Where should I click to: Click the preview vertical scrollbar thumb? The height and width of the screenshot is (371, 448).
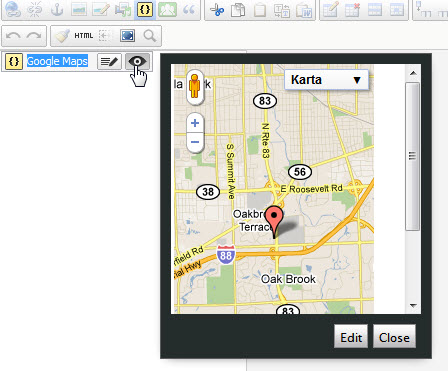412,156
